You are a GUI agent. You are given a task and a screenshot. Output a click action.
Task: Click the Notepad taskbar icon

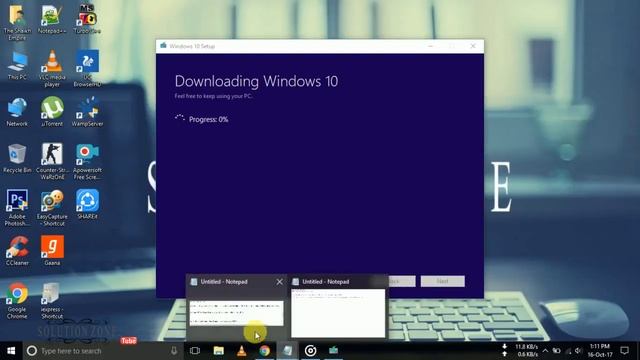(287, 351)
